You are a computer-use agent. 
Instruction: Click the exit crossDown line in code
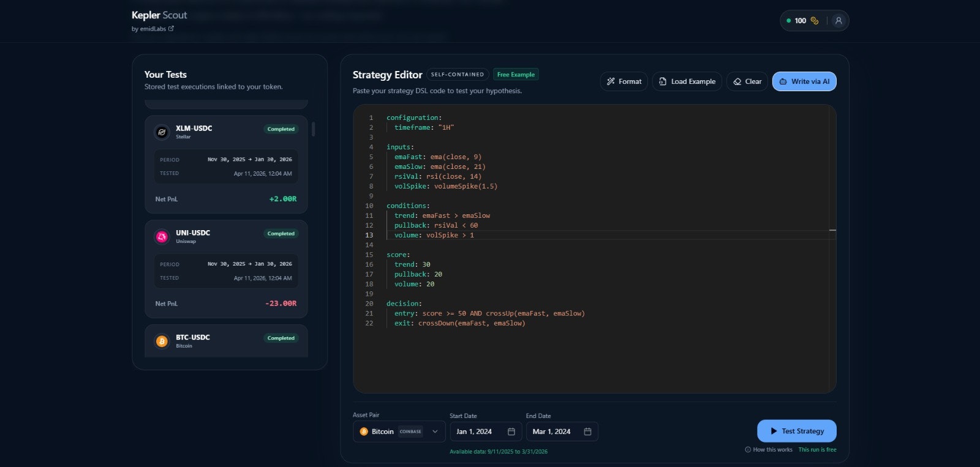click(460, 323)
